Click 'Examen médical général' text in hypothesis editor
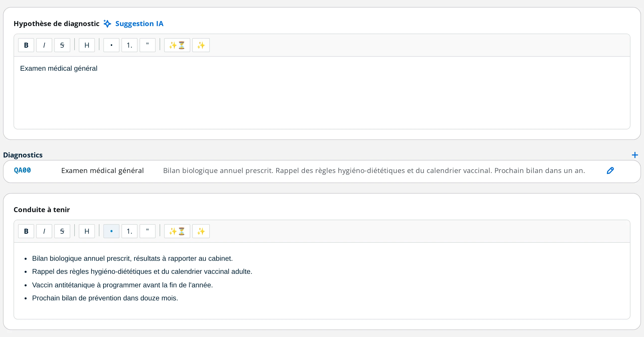Screen dimensions: 644x337 click(x=59, y=68)
